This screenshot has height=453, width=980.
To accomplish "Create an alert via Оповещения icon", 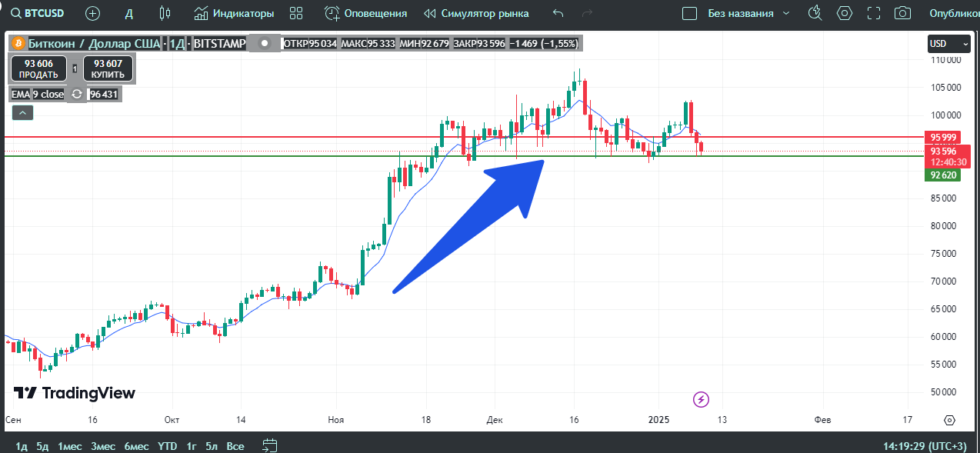I will [332, 13].
